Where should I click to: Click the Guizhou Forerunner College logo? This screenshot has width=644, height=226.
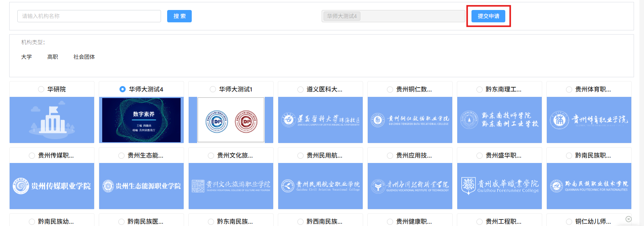[500, 186]
